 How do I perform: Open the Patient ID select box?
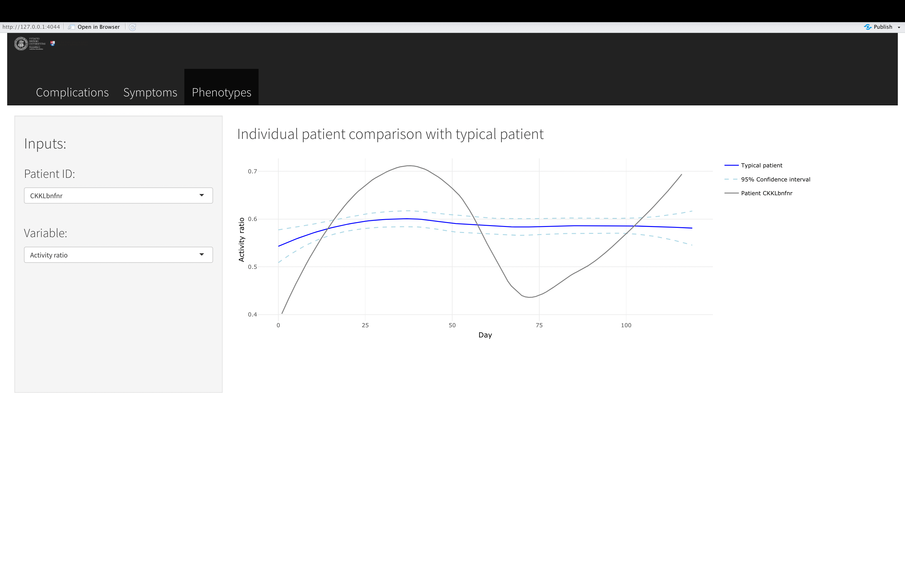click(114, 196)
